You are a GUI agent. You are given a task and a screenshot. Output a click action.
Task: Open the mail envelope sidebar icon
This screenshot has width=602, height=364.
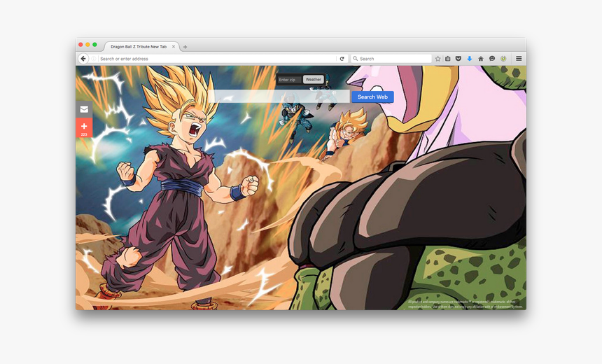pos(84,109)
